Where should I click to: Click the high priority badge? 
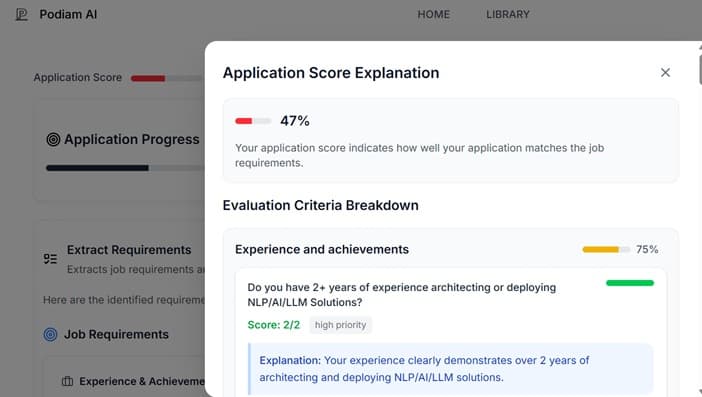pyautogui.click(x=340, y=325)
